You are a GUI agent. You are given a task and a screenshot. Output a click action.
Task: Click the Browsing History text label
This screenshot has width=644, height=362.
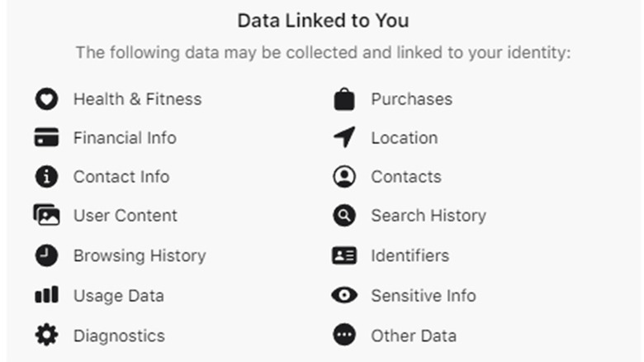(x=140, y=256)
